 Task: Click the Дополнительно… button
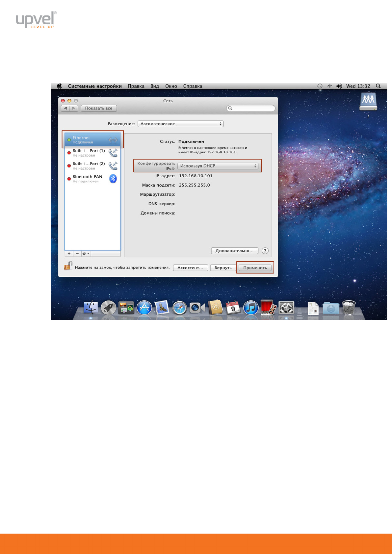[x=234, y=251]
